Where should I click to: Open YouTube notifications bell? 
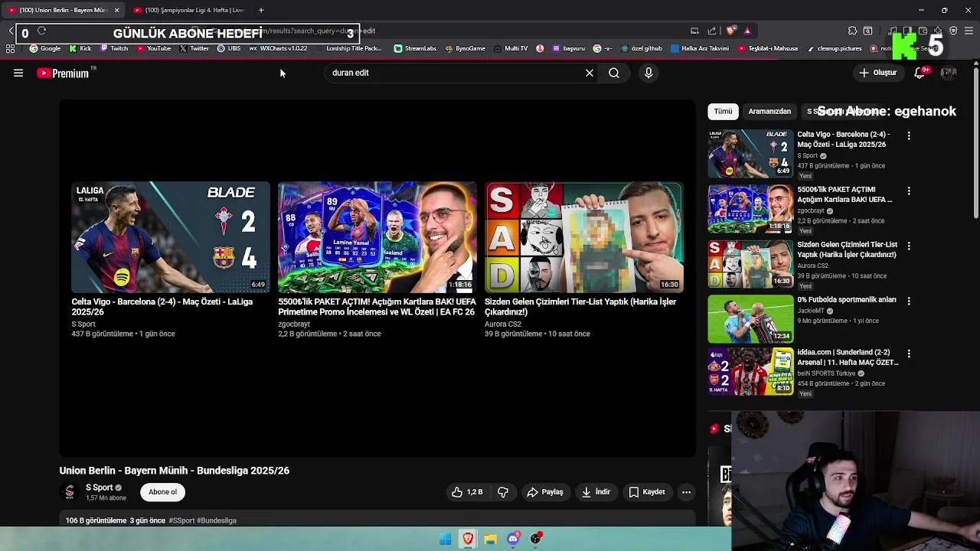[x=920, y=73]
